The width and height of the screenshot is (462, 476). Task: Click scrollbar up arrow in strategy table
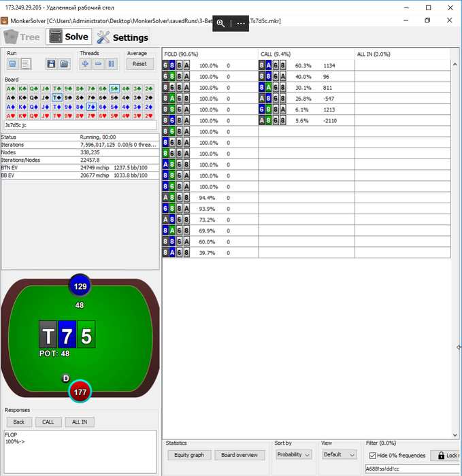pyautogui.click(x=455, y=65)
